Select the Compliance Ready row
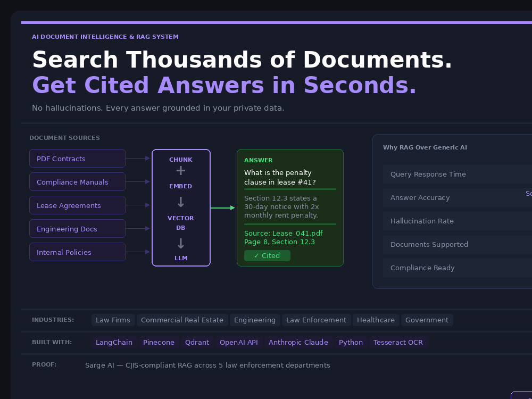Image resolution: width=532 pixels, height=399 pixels. coord(458,268)
